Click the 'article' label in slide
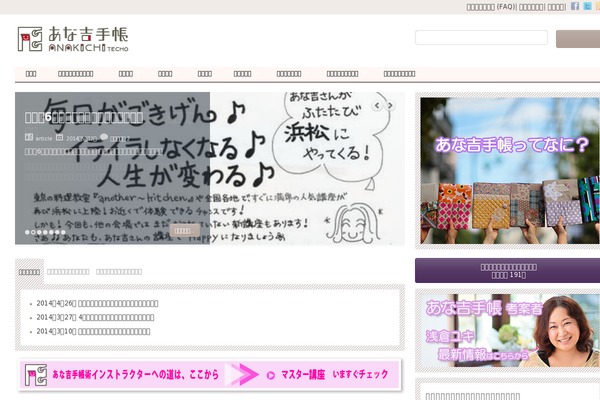The width and height of the screenshot is (600, 400). click(44, 139)
